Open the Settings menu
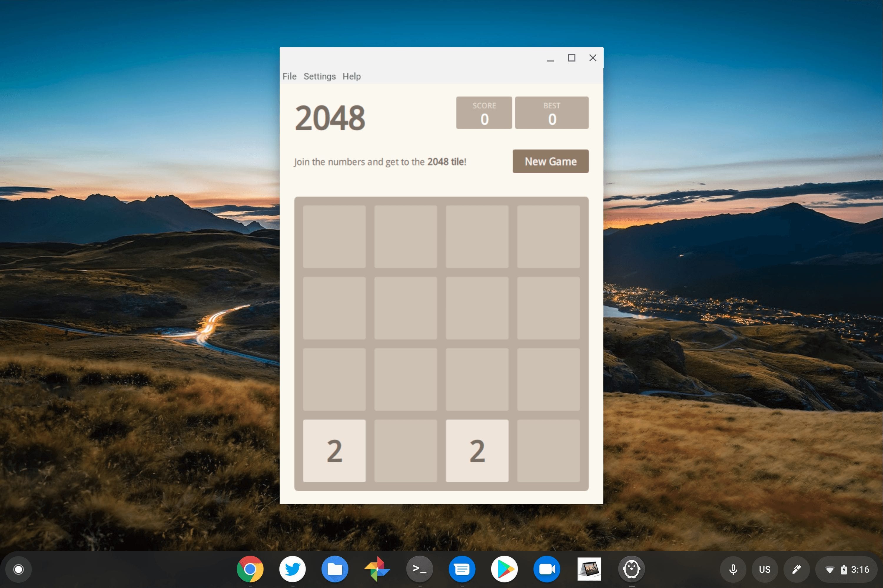 coord(319,76)
